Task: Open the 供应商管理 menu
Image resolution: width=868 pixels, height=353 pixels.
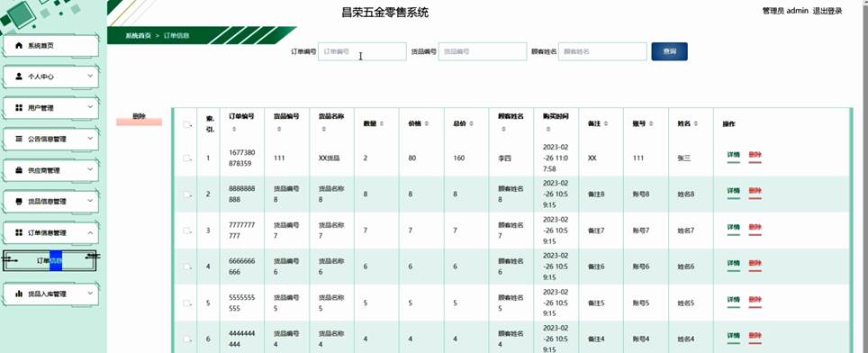Action: tap(50, 170)
